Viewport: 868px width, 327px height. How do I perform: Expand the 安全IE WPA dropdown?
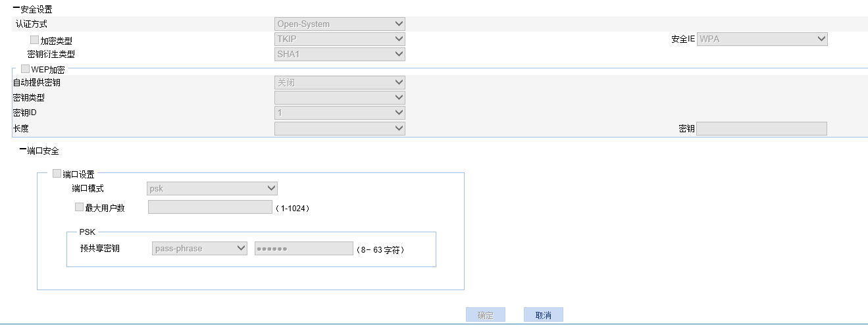point(761,39)
